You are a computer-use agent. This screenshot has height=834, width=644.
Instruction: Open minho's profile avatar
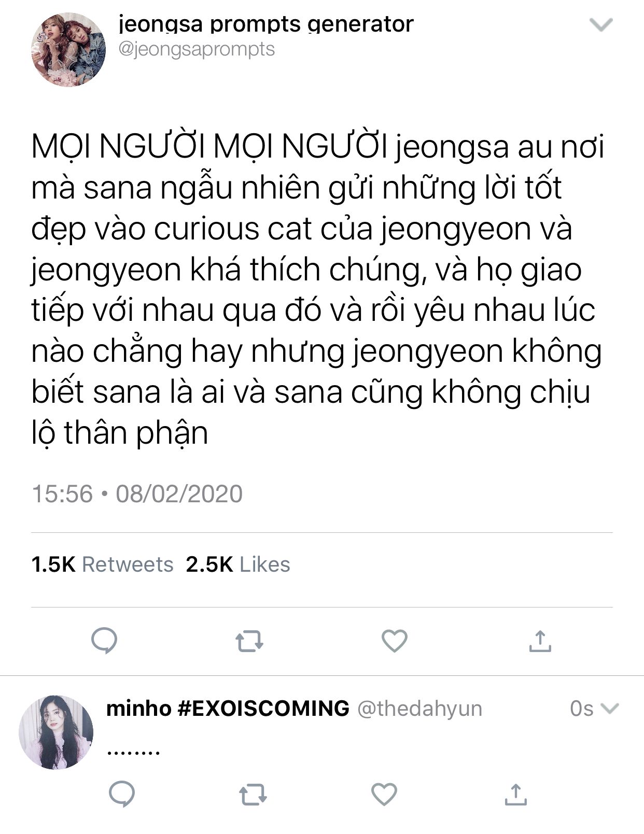pos(56,732)
